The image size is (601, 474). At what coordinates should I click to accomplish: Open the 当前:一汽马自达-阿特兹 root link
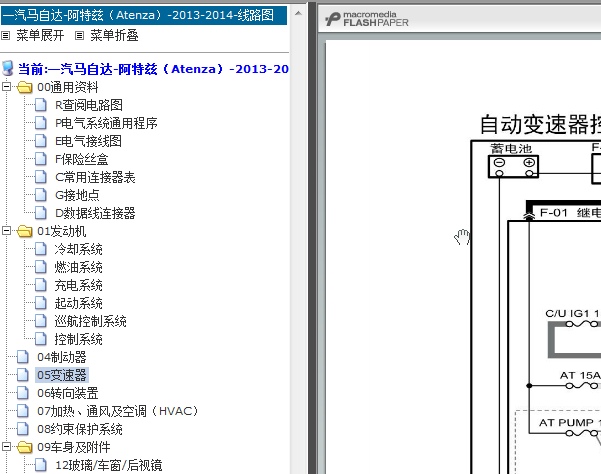(153, 69)
